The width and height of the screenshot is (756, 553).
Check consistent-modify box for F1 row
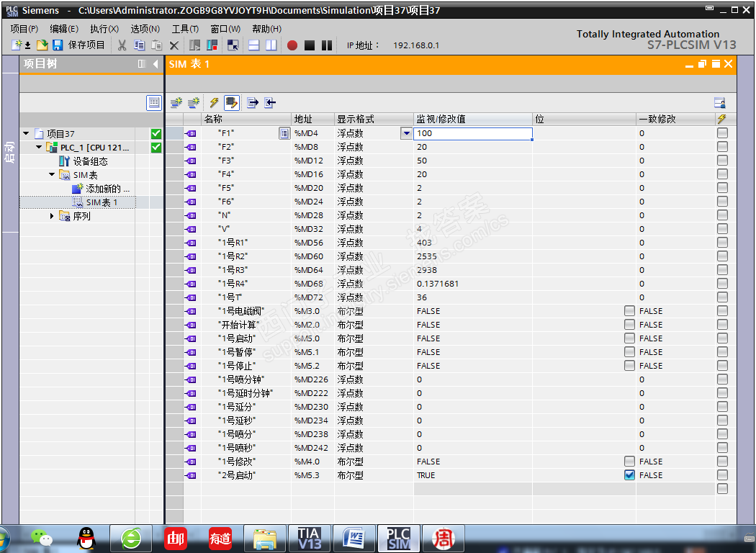tap(722, 133)
